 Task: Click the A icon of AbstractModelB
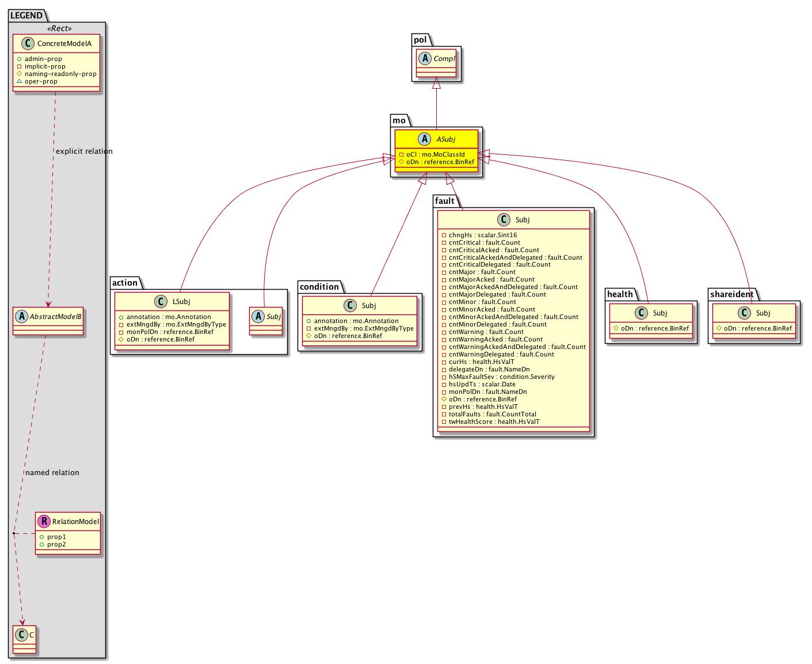click(22, 316)
